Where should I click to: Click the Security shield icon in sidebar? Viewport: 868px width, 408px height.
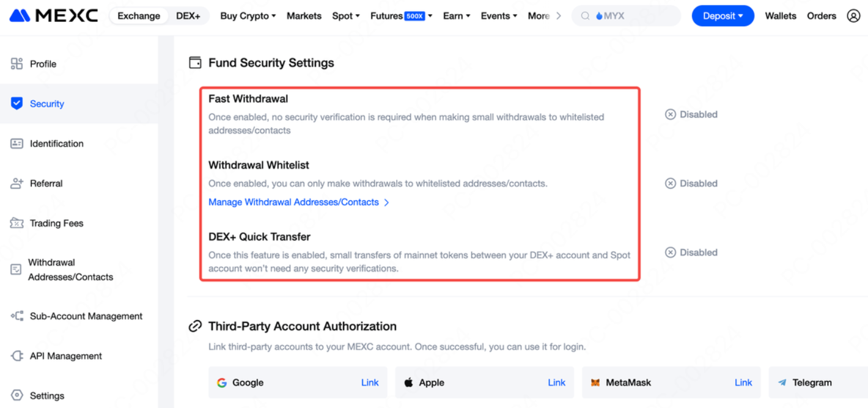click(x=17, y=103)
